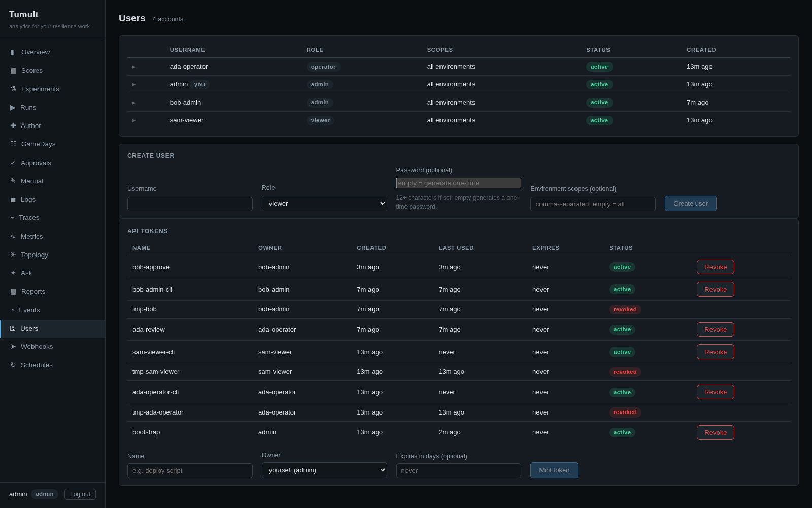Click the Logs lines icon
The width and height of the screenshot is (812, 508).
pyautogui.click(x=13, y=200)
